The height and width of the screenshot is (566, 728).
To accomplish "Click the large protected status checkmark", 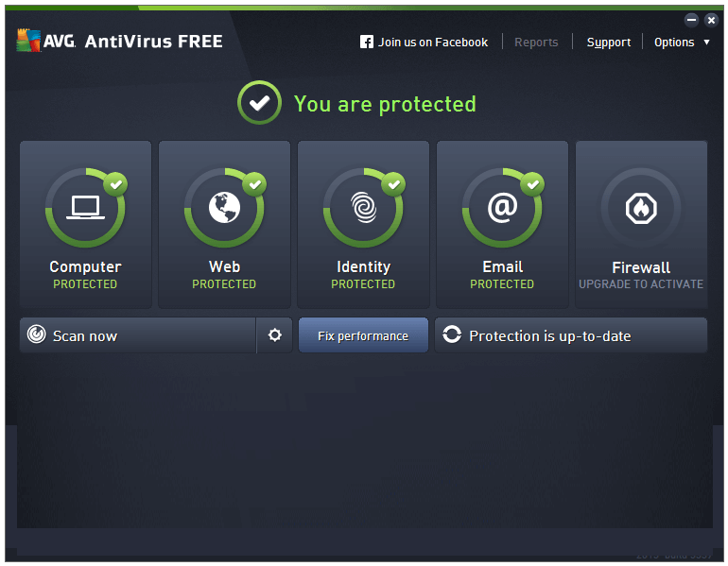I will (x=259, y=104).
